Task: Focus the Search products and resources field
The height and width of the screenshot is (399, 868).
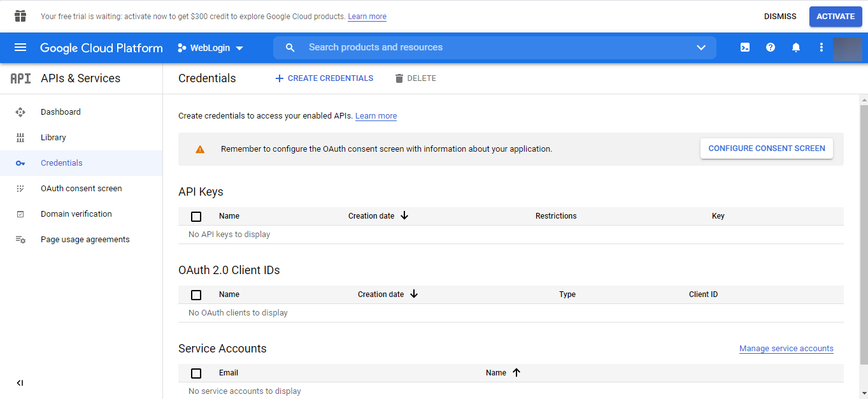Action: tap(494, 48)
